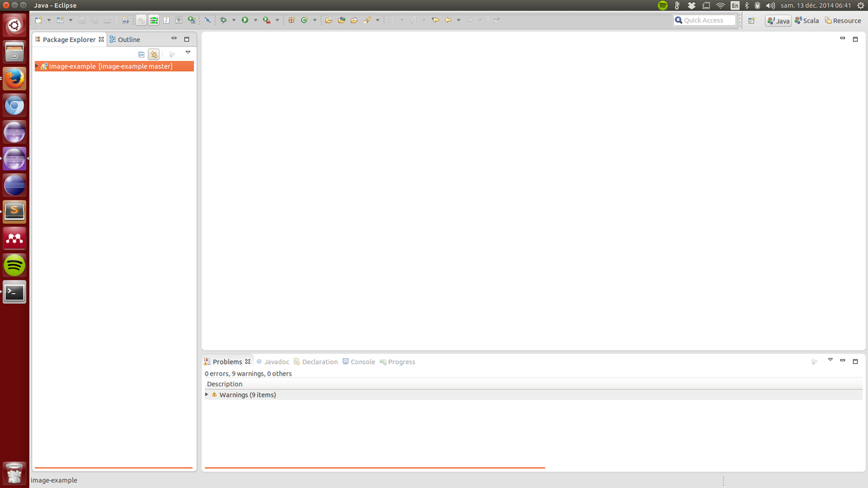
Task: Toggle Link with Editor in Package Explorer
Action: (154, 54)
